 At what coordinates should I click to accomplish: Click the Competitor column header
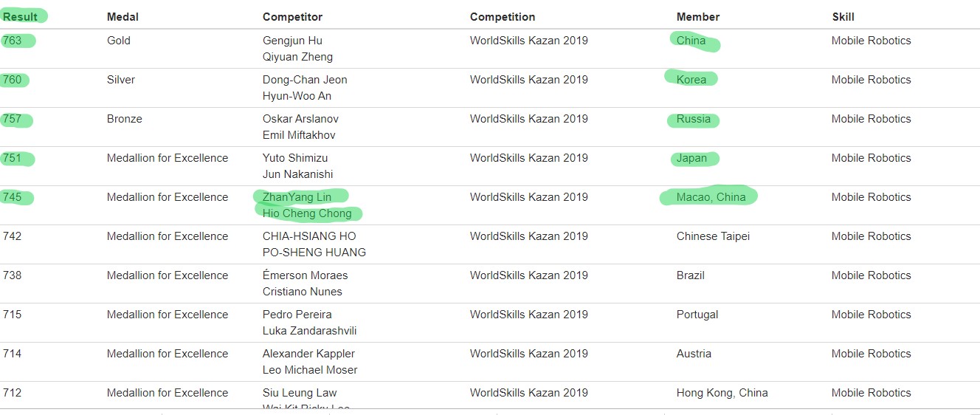292,17
